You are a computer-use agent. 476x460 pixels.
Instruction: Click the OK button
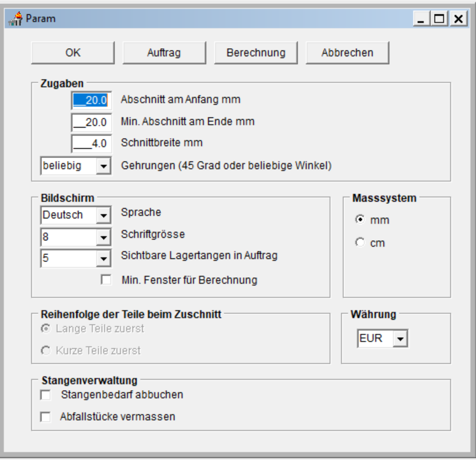click(x=73, y=53)
